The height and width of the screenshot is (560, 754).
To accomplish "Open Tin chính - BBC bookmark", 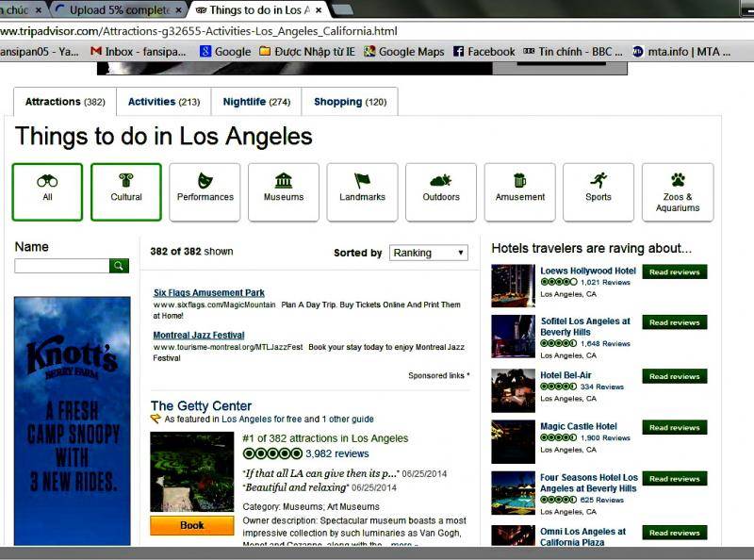I will tap(573, 52).
